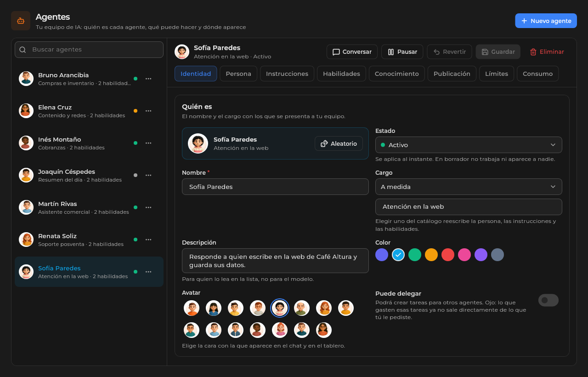Open the more options menu for Bruno Arancibia
This screenshot has width=588, height=377.
tap(148, 79)
